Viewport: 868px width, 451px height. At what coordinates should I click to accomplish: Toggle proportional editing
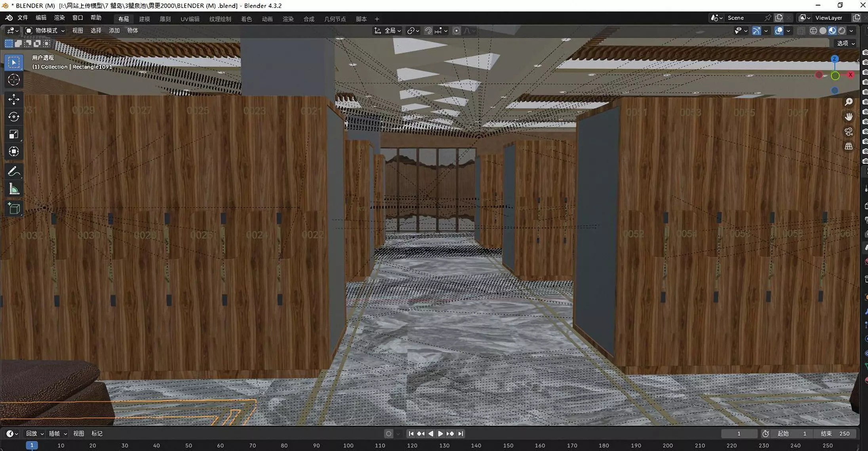(456, 30)
